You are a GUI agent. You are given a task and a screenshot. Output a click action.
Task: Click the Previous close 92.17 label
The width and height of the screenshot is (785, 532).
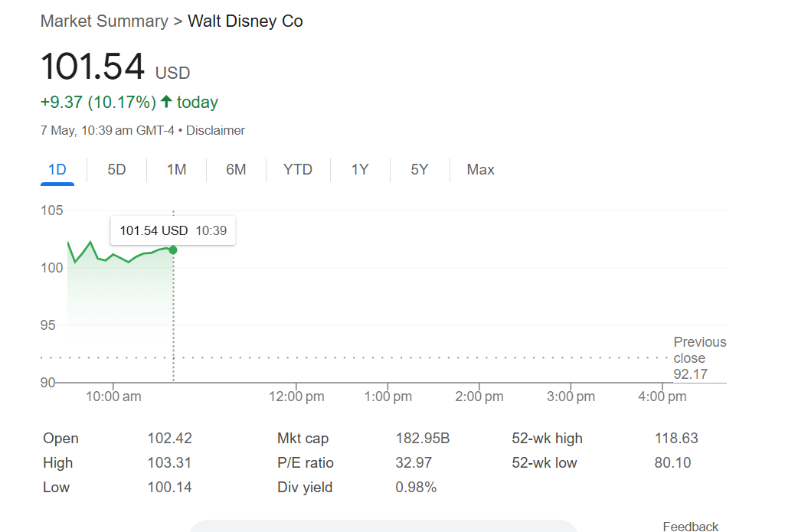699,357
